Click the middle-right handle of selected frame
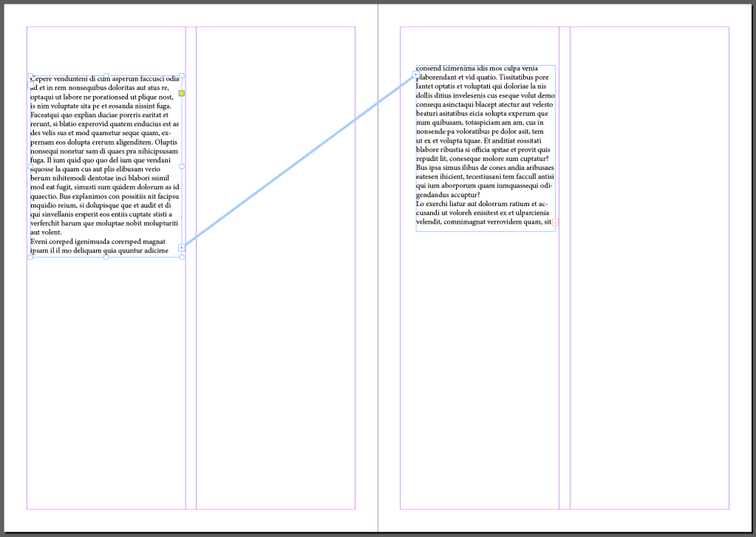The image size is (756, 537). tap(182, 166)
